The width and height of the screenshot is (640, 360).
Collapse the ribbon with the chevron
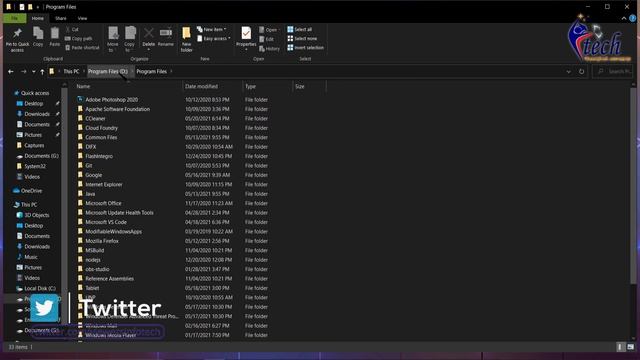coord(624,18)
